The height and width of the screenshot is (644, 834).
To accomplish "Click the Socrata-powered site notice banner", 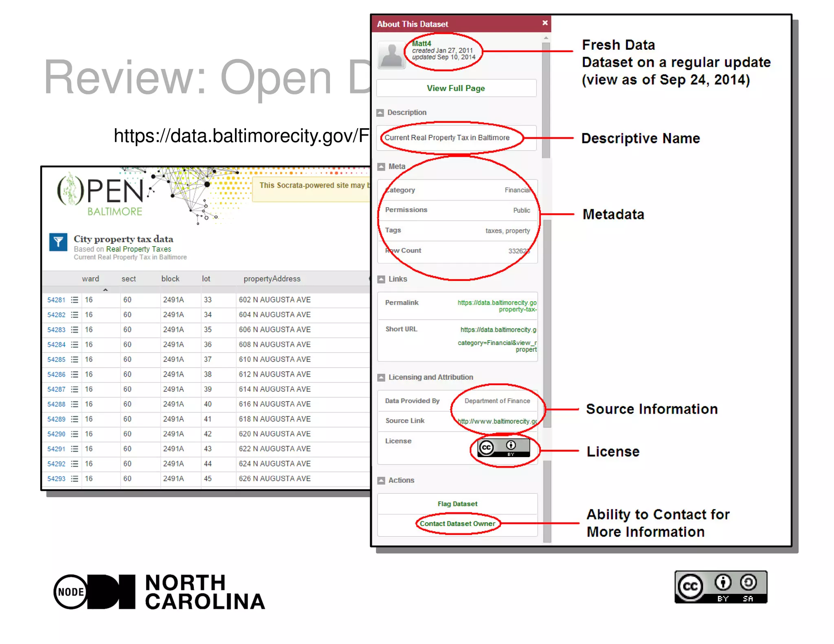I will (x=312, y=189).
